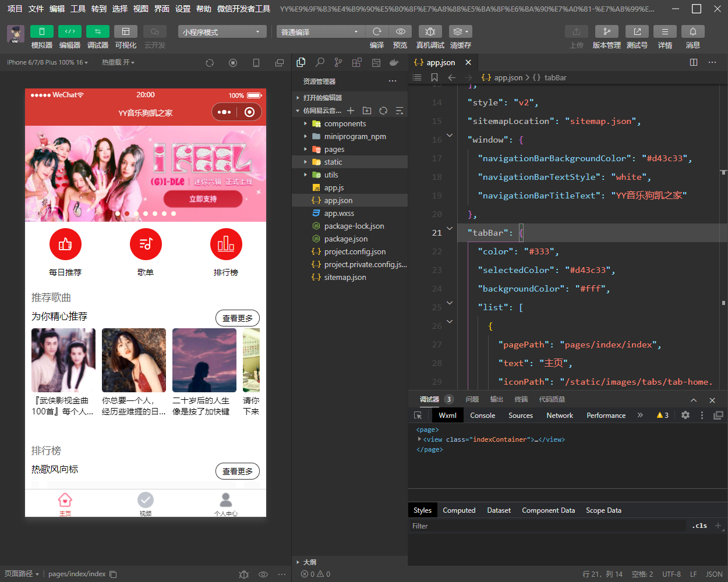Open the messages bell icon

pos(693,31)
